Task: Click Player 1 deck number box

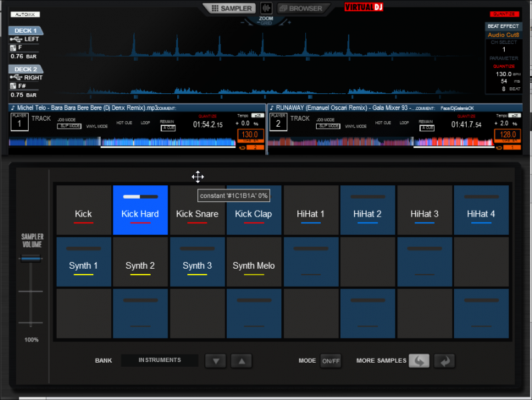Action: [19, 122]
